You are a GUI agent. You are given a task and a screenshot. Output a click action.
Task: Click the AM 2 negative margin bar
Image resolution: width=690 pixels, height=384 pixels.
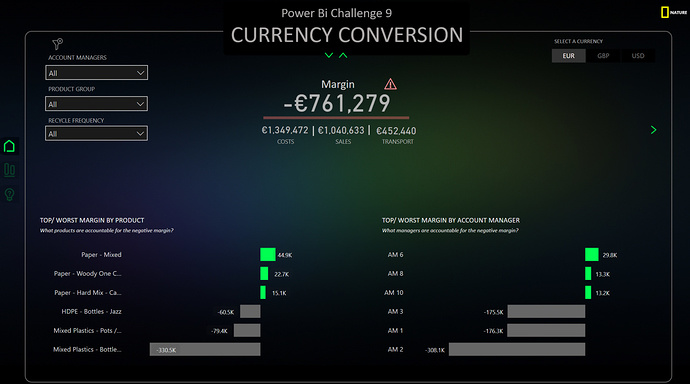pos(517,350)
